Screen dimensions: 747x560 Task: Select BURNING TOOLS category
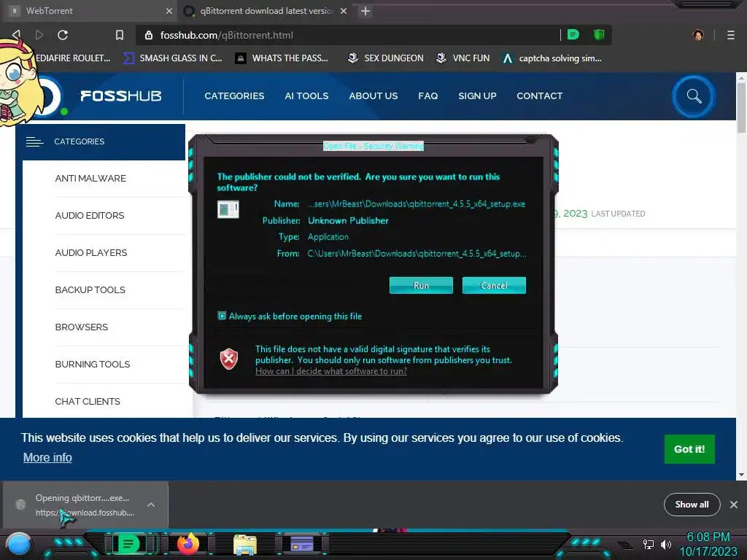coord(93,364)
